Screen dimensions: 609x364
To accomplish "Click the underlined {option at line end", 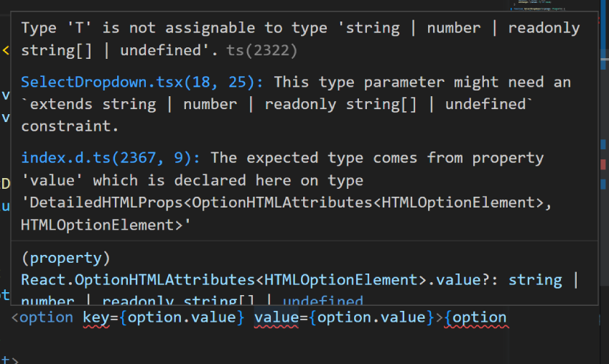I will (x=475, y=317).
